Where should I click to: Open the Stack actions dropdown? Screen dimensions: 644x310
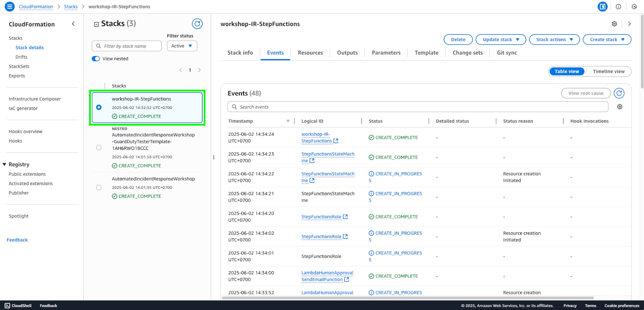(555, 40)
